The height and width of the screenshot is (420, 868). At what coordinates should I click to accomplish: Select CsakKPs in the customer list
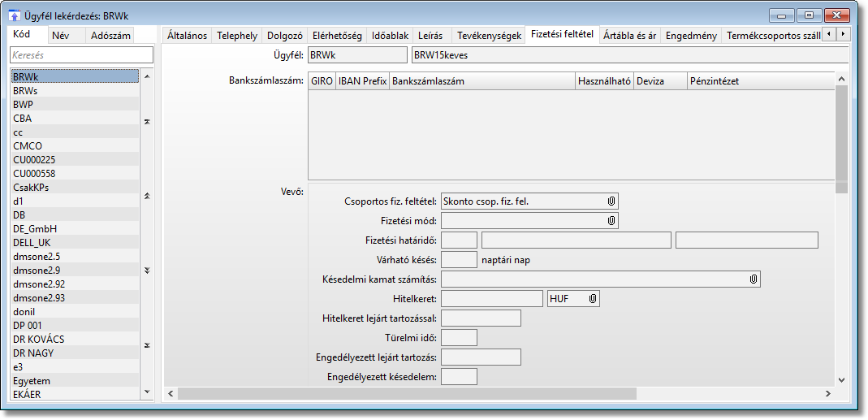pyautogui.click(x=75, y=188)
